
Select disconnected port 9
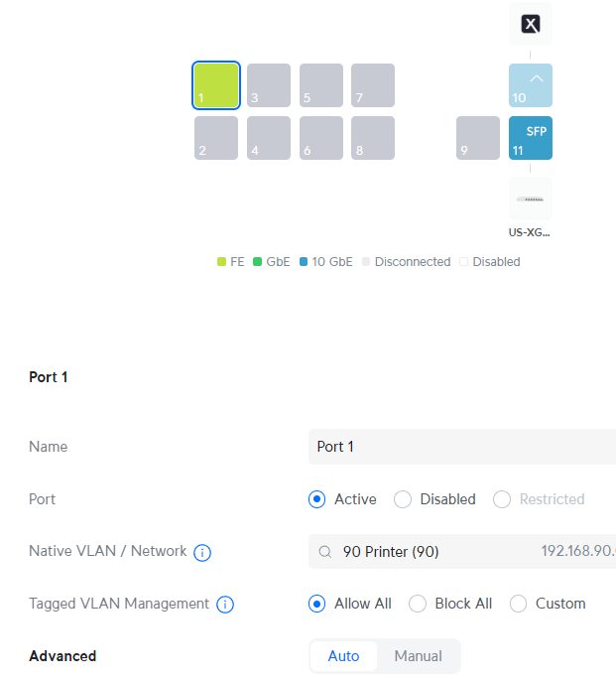pyautogui.click(x=478, y=138)
